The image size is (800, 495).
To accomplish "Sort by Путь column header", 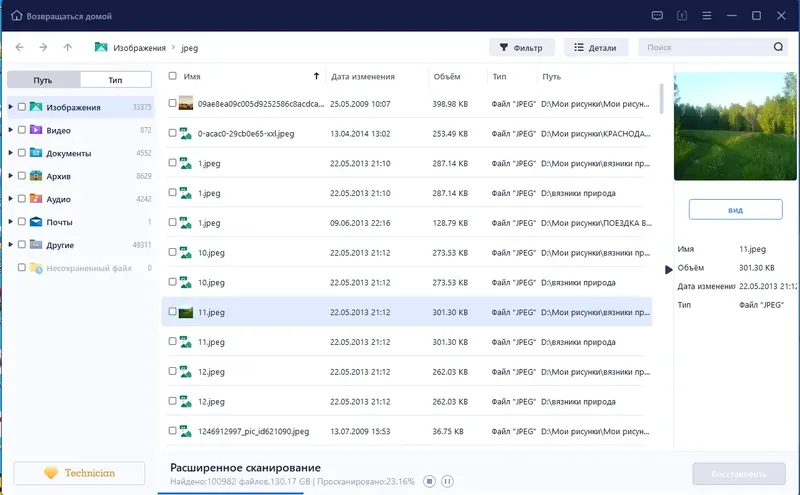I will [x=552, y=77].
